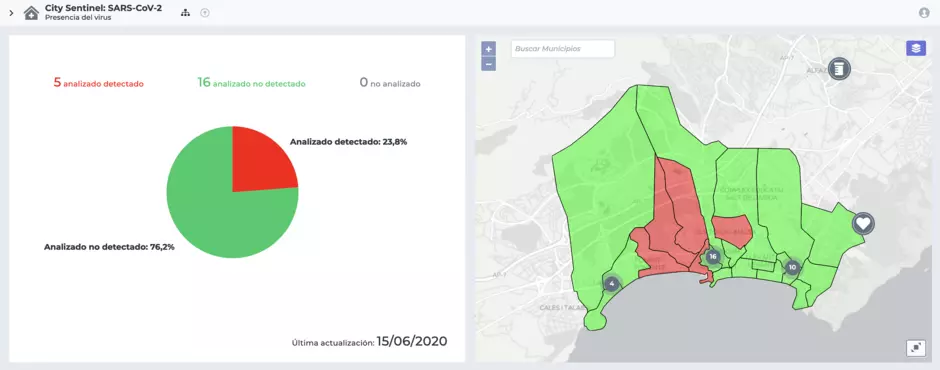Open the user profile avatar
The height and width of the screenshot is (370, 940).
tap(924, 13)
